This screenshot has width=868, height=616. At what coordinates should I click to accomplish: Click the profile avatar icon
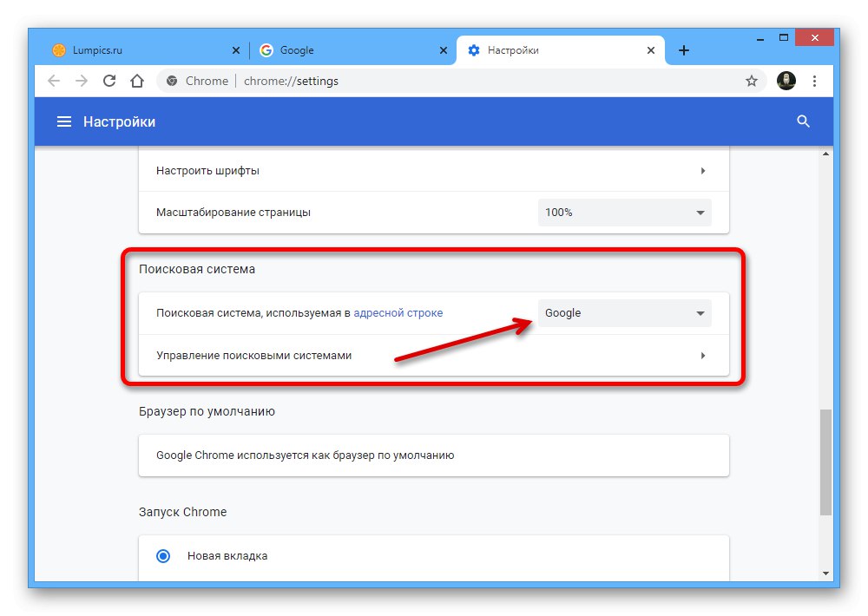pos(786,80)
